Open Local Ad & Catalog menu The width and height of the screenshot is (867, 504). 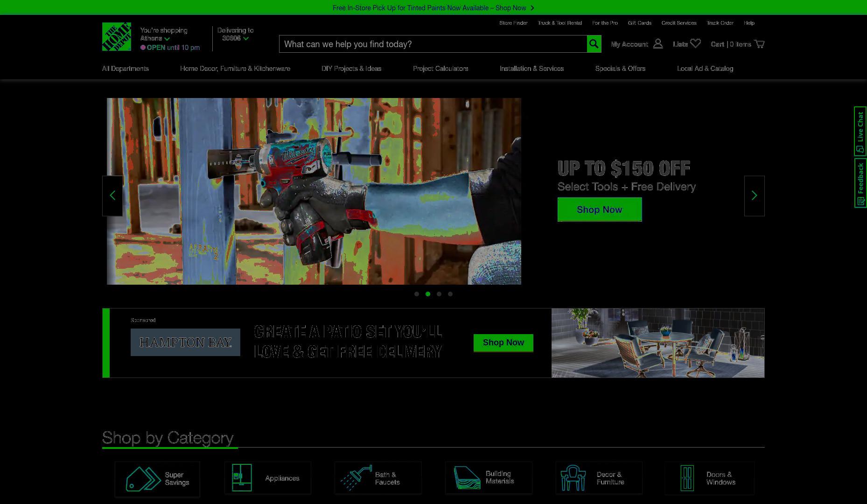tap(705, 69)
